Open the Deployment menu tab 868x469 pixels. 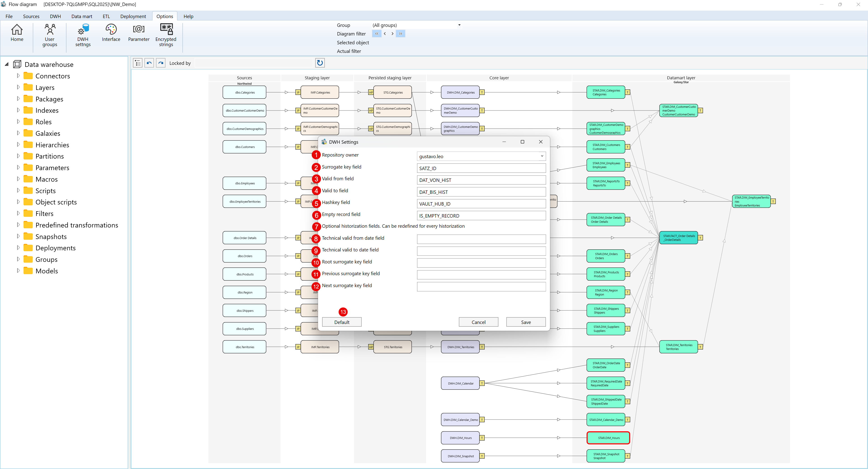(x=133, y=16)
